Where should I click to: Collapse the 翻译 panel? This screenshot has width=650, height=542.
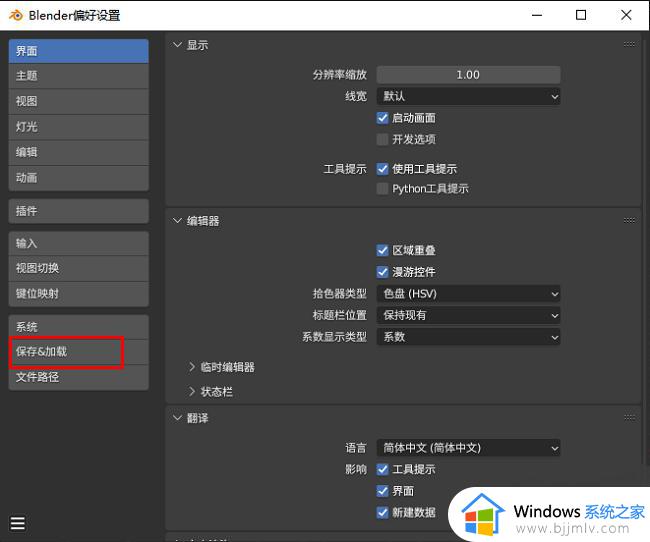pos(177,418)
